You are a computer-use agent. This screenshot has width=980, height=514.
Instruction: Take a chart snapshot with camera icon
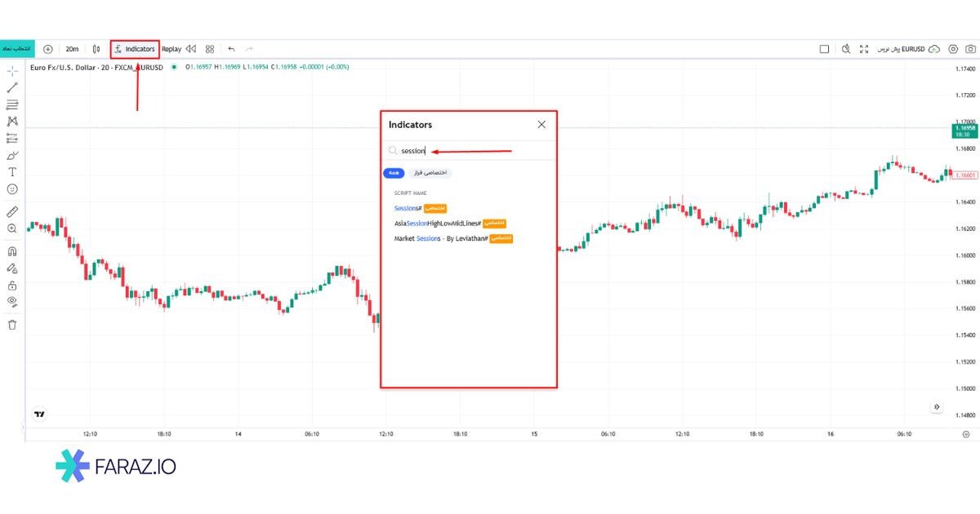970,49
